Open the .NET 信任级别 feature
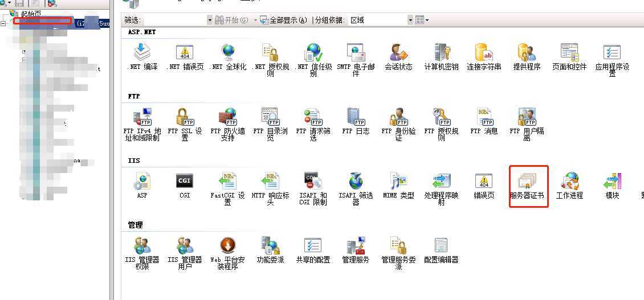Image resolution: width=644 pixels, height=300 pixels. tap(313, 60)
